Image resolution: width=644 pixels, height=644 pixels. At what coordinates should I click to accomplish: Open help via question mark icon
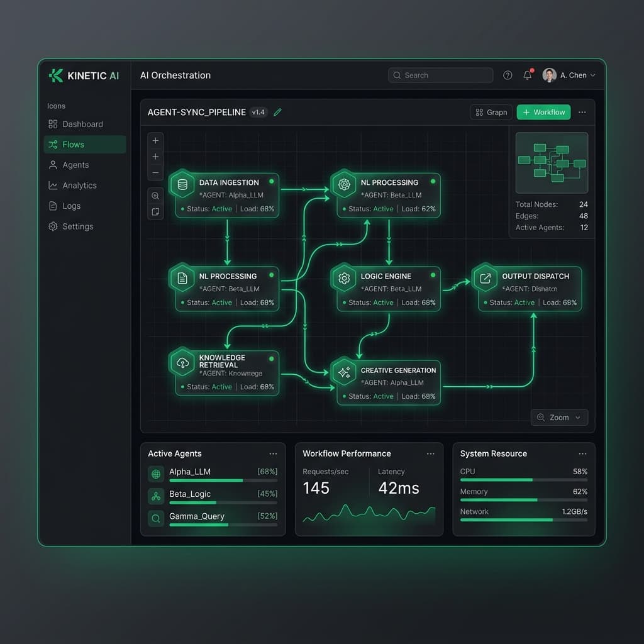[508, 75]
